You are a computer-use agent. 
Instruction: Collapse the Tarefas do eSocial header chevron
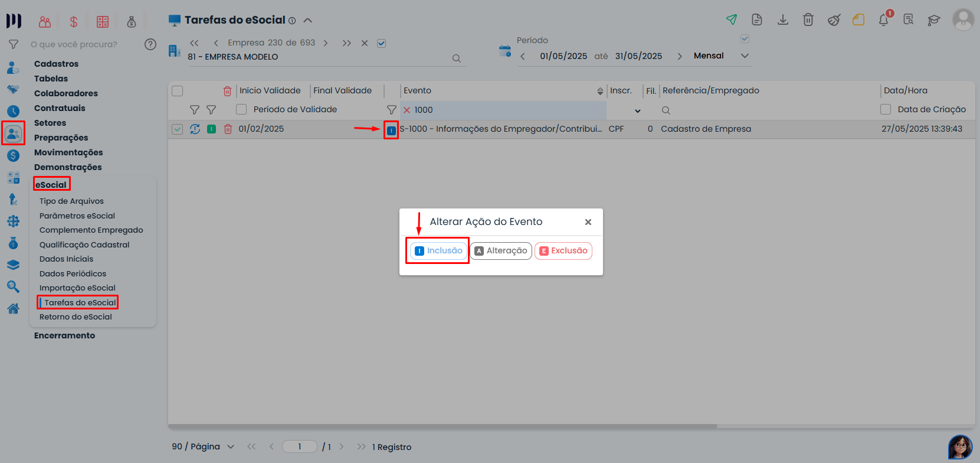point(307,20)
